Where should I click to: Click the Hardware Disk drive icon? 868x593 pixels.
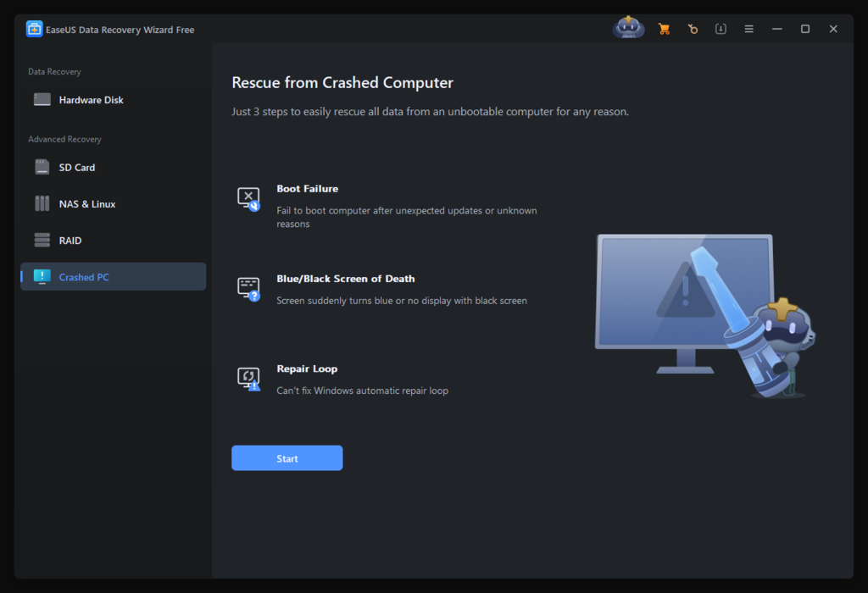pyautogui.click(x=42, y=100)
